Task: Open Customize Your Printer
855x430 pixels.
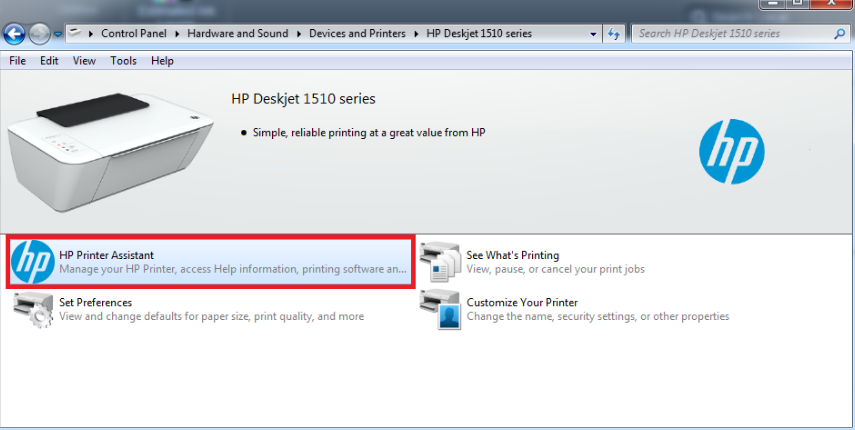Action: (x=522, y=302)
